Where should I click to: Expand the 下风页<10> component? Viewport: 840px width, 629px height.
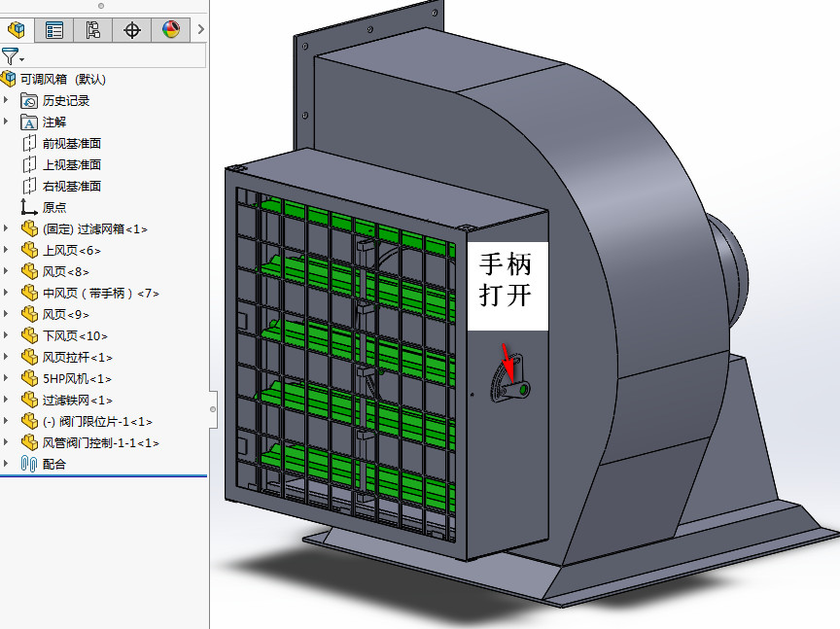6,336
